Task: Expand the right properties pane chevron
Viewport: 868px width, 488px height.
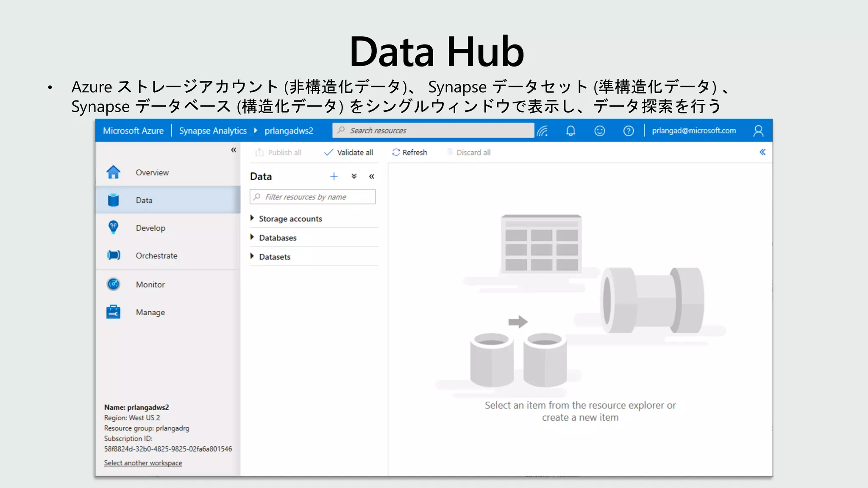Action: point(762,152)
